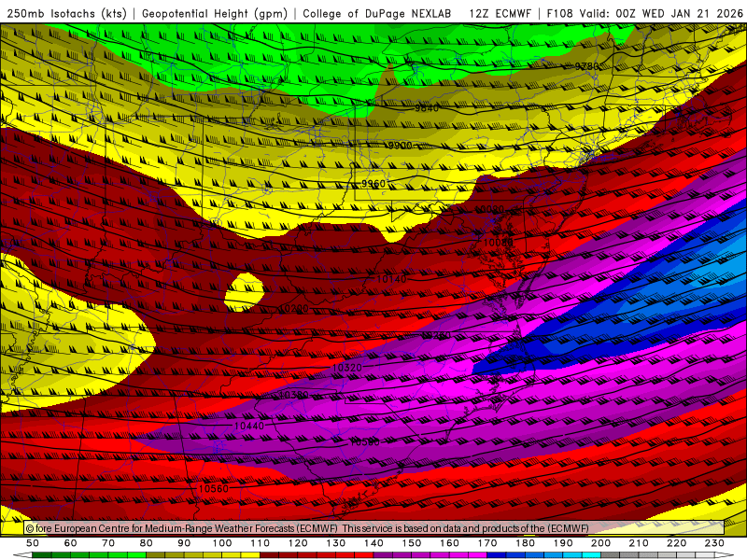The image size is (747, 560).
Task: Click the 110 knot color scale label
Action: (261, 543)
